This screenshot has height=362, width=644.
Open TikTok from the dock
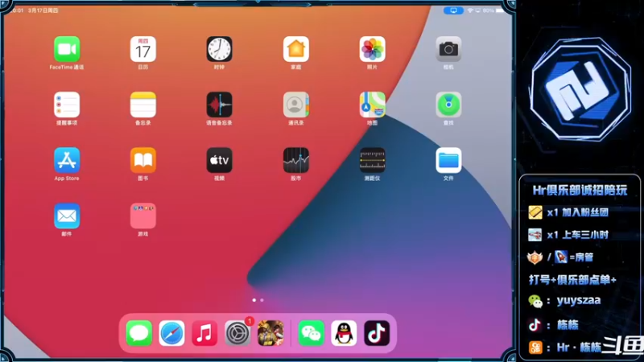[x=377, y=333]
